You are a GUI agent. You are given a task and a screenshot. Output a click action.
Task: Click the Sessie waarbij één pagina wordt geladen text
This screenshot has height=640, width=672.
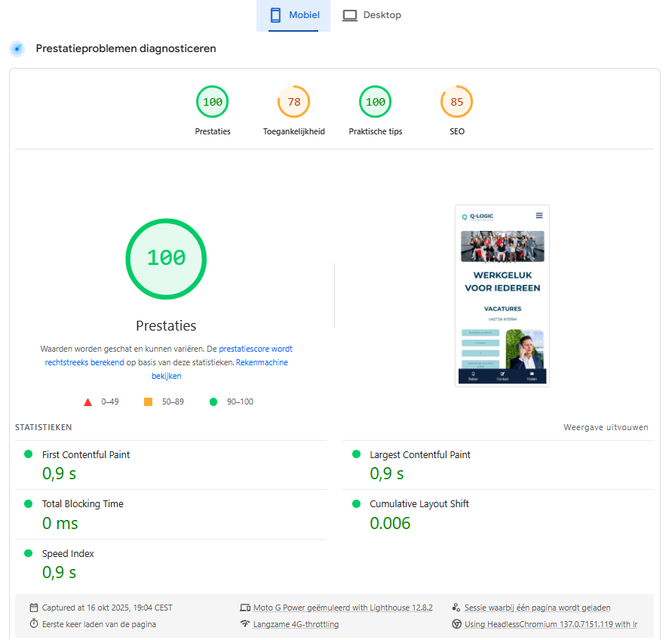537,608
